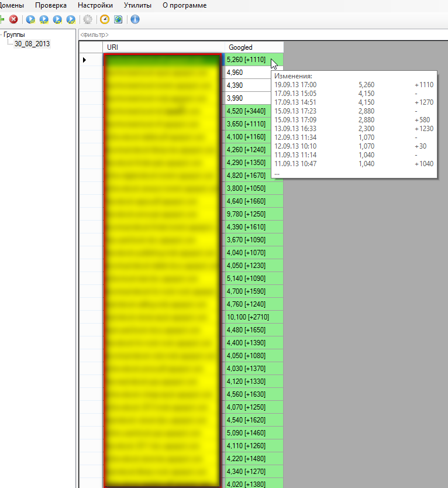
Task: Open the Проверка menu
Action: point(51,5)
